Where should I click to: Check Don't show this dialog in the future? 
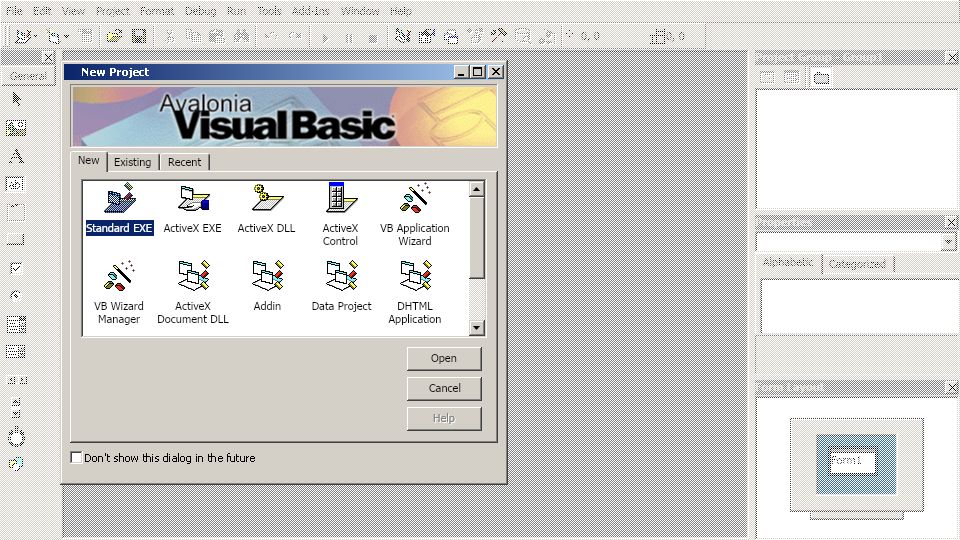[77, 457]
